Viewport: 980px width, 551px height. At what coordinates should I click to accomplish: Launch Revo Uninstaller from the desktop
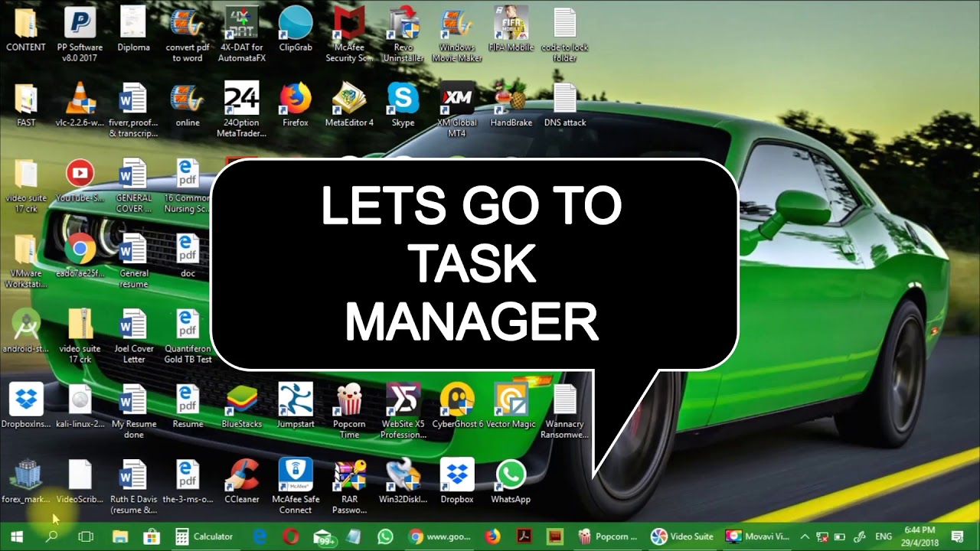pos(403,34)
